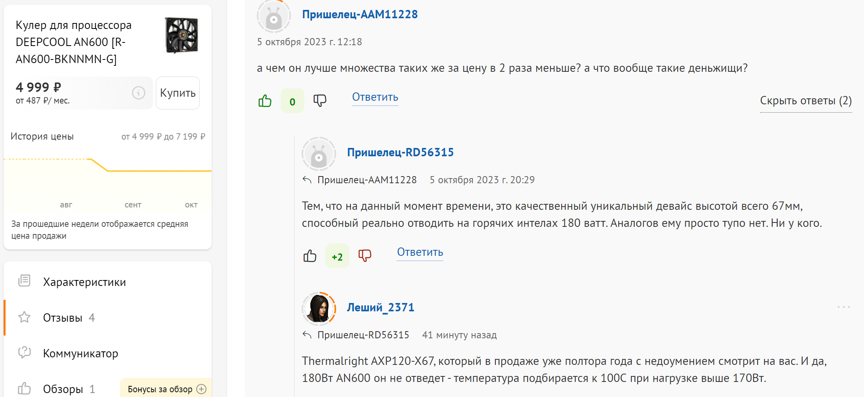Downvote the reply from Пришелец-RD56315
This screenshot has height=397, width=868.
pyautogui.click(x=365, y=256)
